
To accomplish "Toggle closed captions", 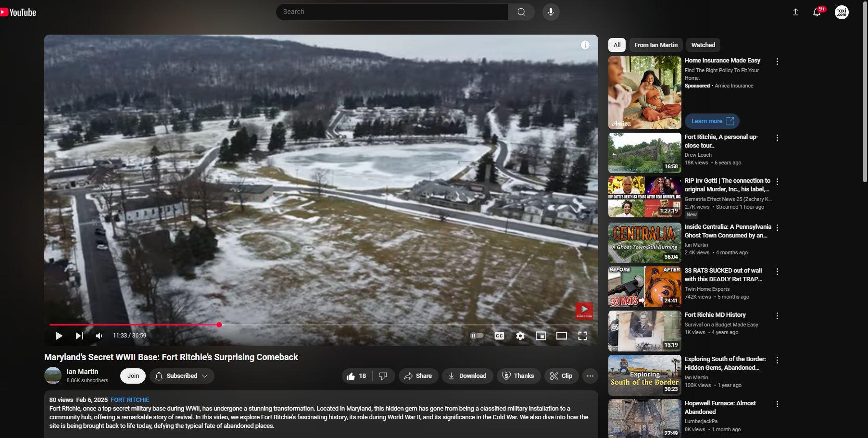I will tap(499, 336).
